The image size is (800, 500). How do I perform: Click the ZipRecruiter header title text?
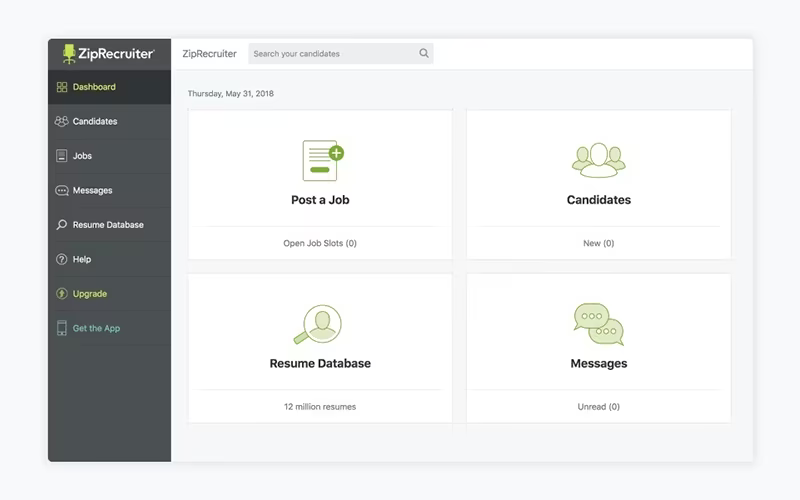tap(210, 54)
